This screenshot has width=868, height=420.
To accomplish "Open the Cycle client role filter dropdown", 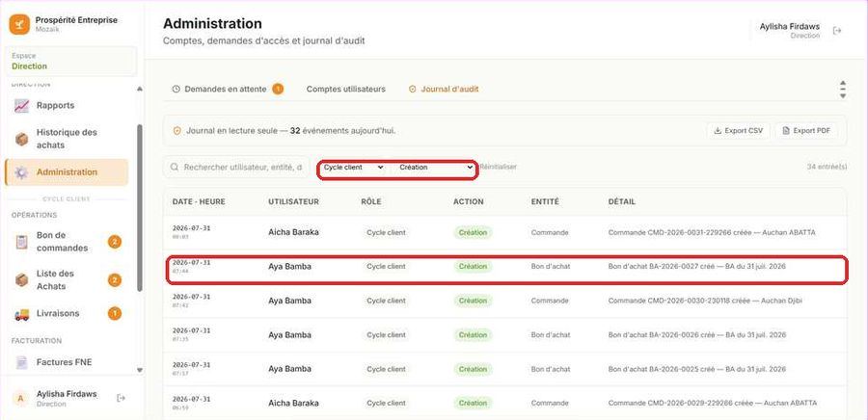I will tap(353, 167).
